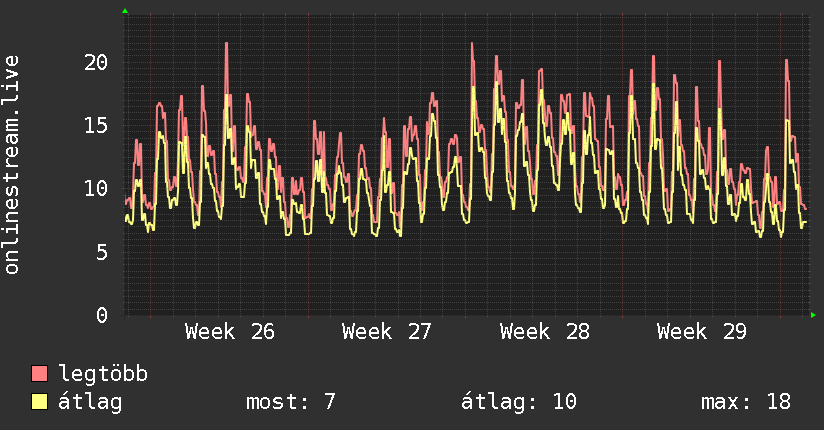Click the red legtöbb legend swatch

click(x=39, y=373)
